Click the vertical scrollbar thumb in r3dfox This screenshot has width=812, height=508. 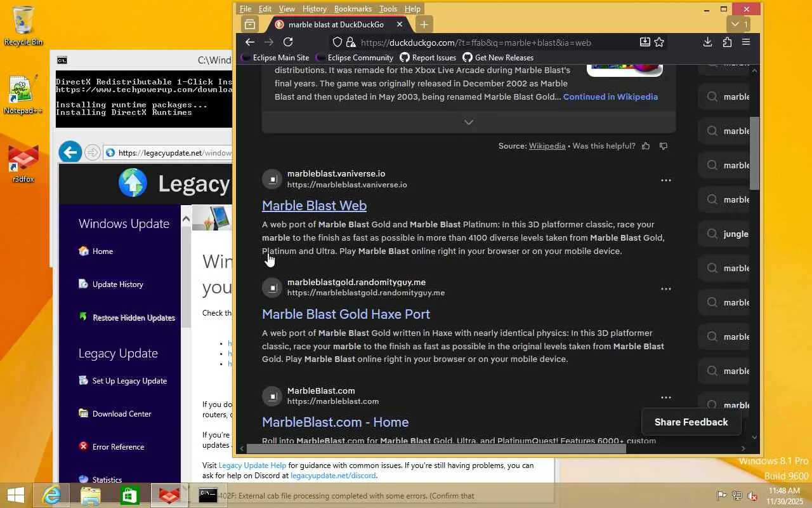(754, 152)
